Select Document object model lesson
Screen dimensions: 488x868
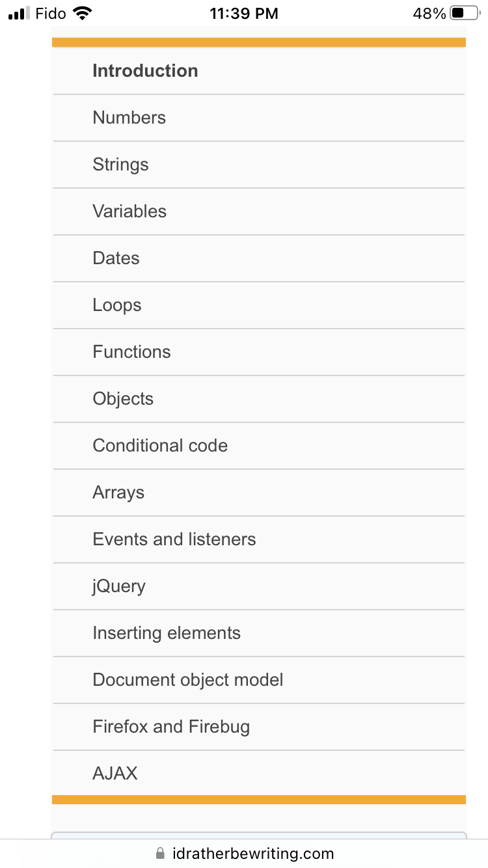(188, 680)
